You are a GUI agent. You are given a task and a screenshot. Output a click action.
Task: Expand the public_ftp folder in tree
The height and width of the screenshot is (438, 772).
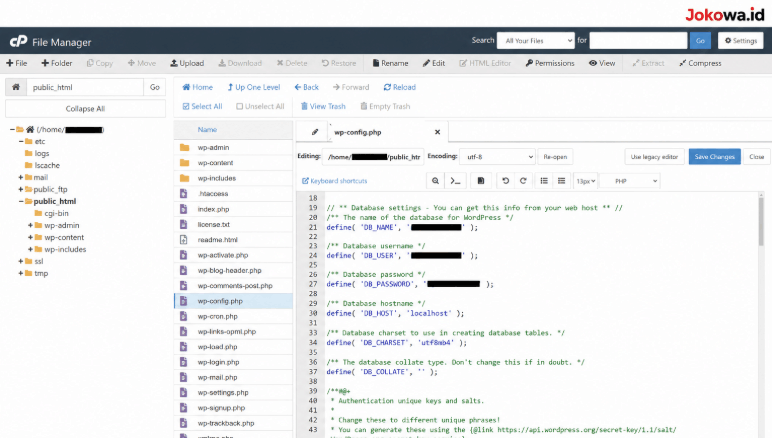coord(21,189)
